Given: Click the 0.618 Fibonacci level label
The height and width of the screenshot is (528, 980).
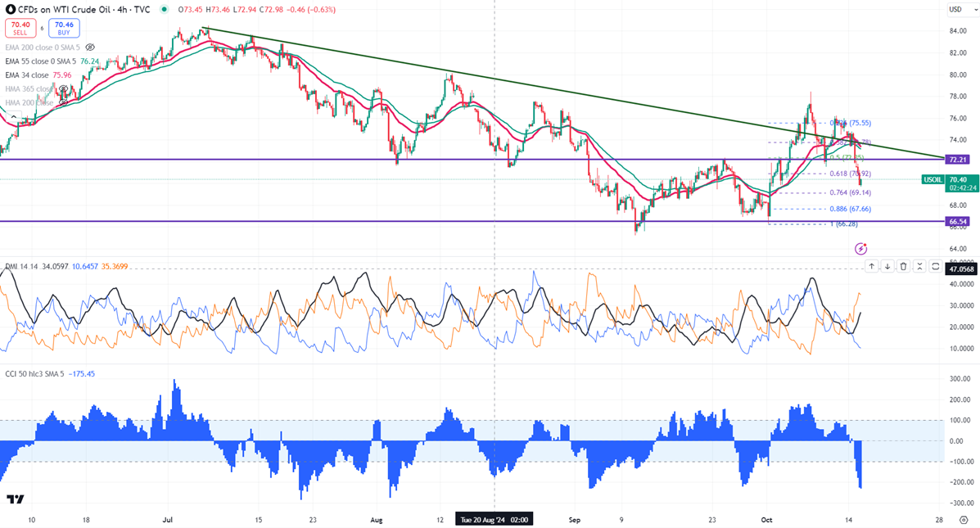Looking at the screenshot, I should 850,174.
